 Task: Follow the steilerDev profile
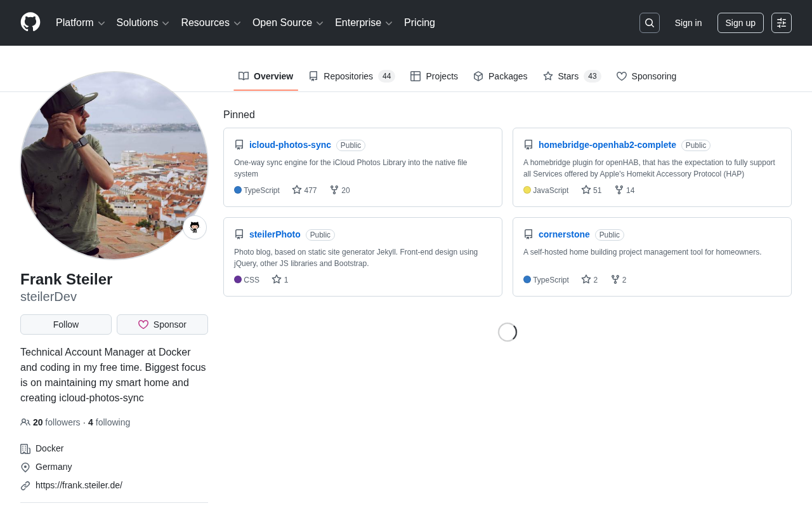click(66, 324)
